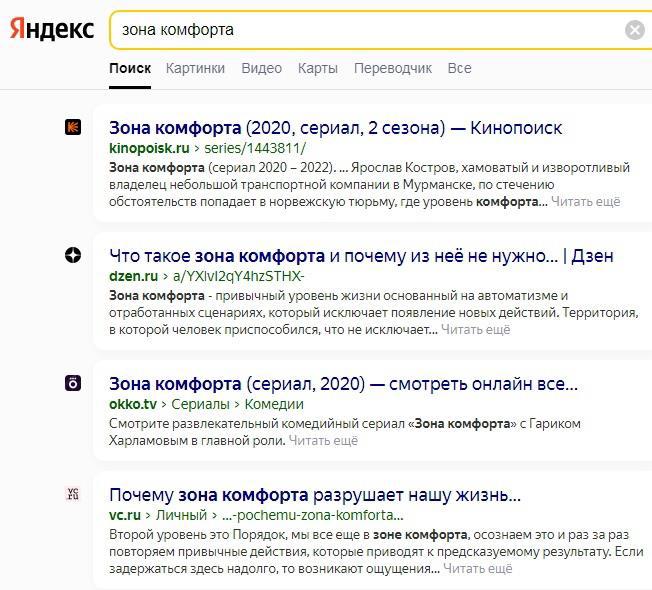The height and width of the screenshot is (590, 652).
Task: Open the Okko 'смотреть онлайн' result title
Action: point(343,383)
